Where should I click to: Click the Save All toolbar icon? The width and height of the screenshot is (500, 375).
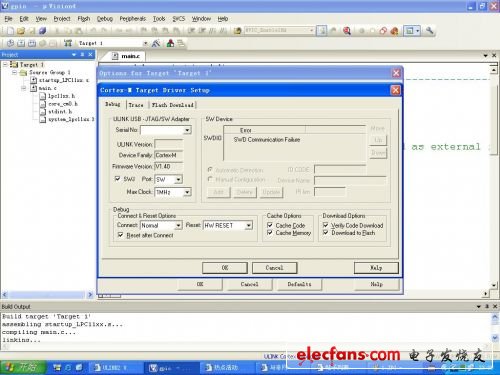click(42, 31)
